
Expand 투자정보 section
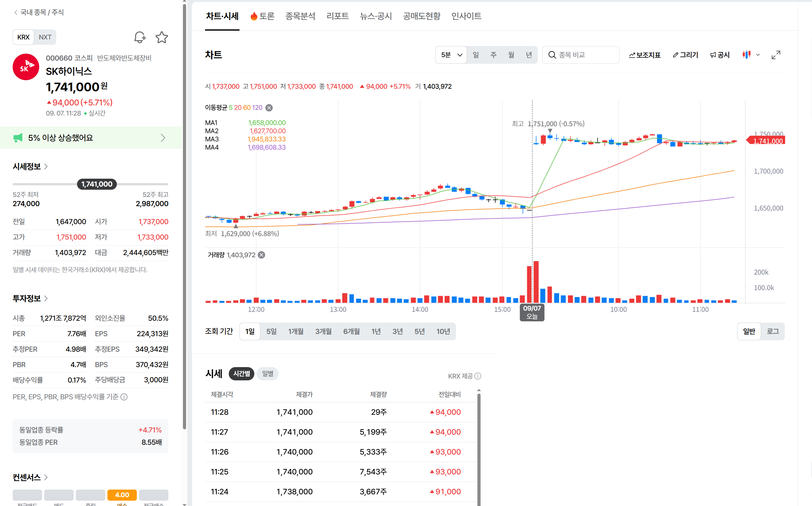[x=30, y=299]
